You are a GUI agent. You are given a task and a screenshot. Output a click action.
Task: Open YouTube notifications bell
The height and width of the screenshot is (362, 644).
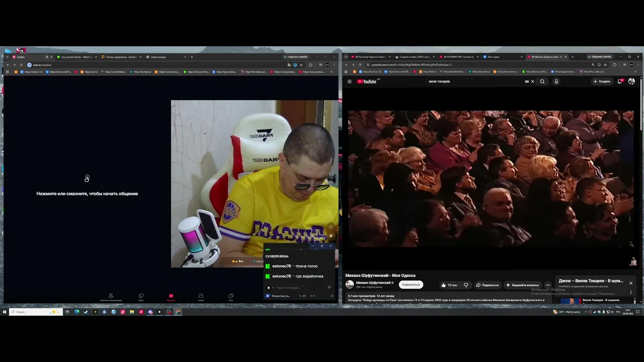tap(620, 81)
